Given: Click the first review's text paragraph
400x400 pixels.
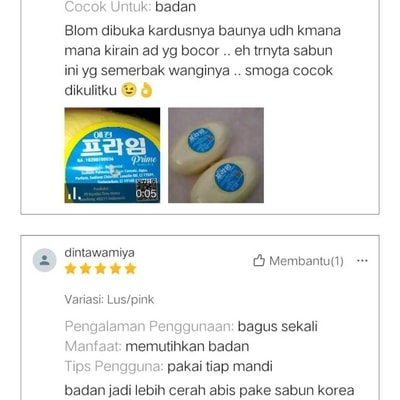Looking at the screenshot, I should [203, 60].
